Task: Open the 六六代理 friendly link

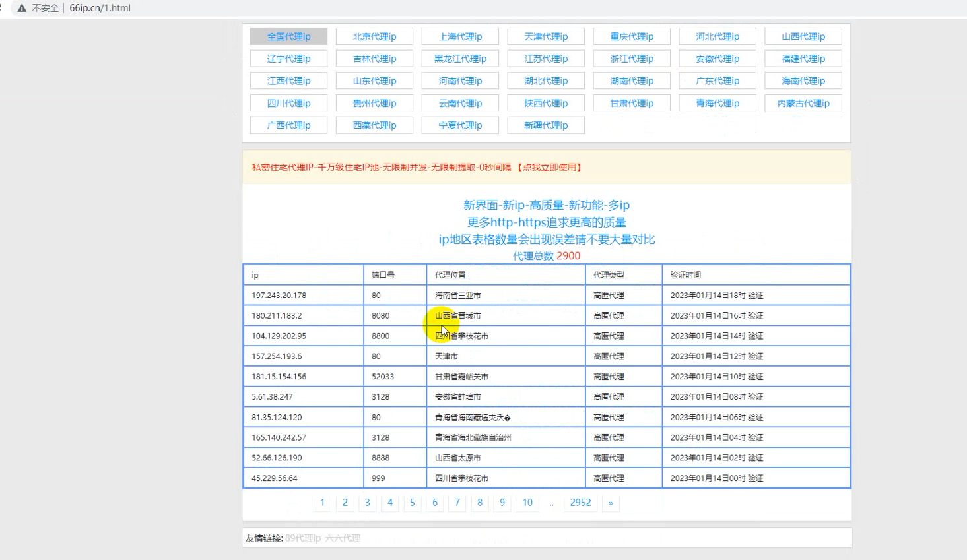Action: pyautogui.click(x=343, y=538)
